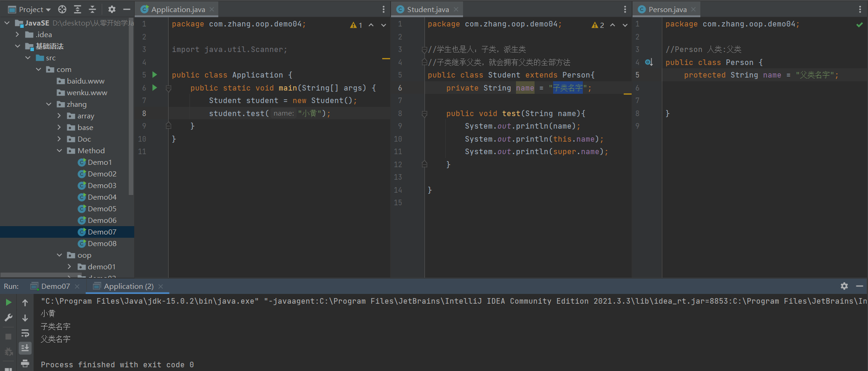This screenshot has width=868, height=371.
Task: Rerun Application in the Run panel
Action: coord(8,302)
